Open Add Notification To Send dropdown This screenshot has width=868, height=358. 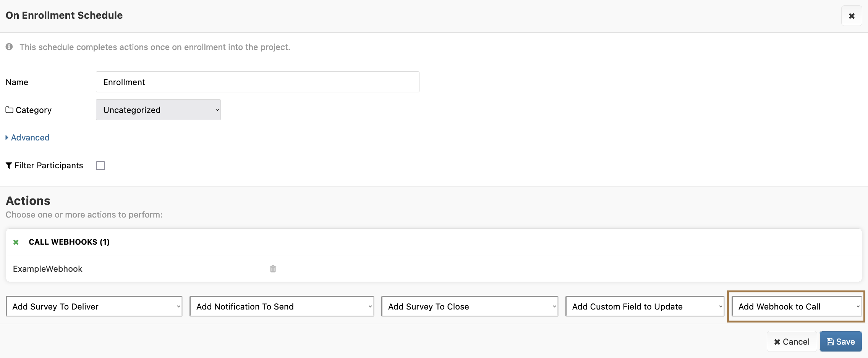[282, 306]
